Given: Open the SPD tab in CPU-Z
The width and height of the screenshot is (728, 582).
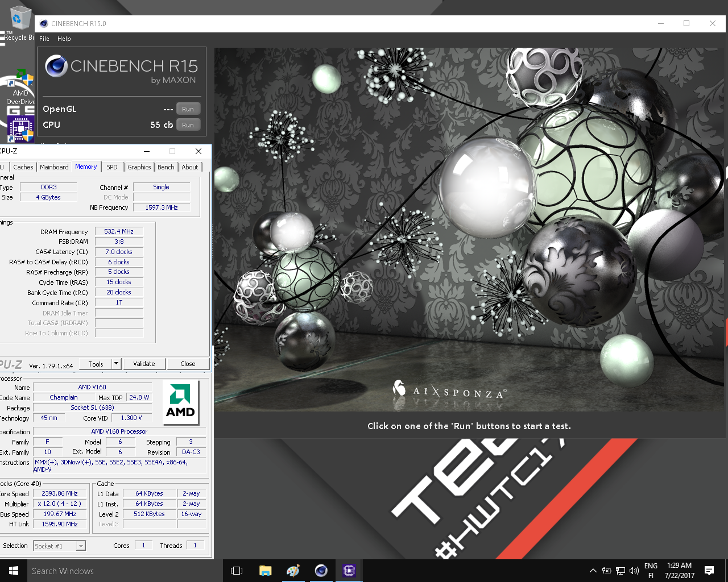Looking at the screenshot, I should point(112,167).
